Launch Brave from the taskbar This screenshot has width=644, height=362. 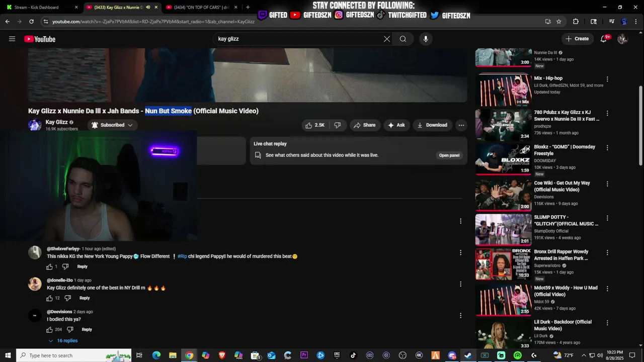pos(222,355)
